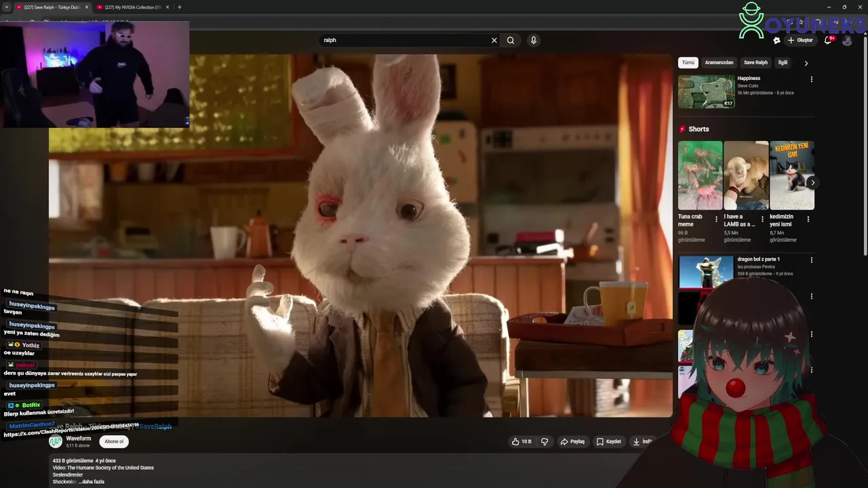Switch to My NVIDIA Collection tab
The width and height of the screenshot is (868, 488).
tap(132, 7)
